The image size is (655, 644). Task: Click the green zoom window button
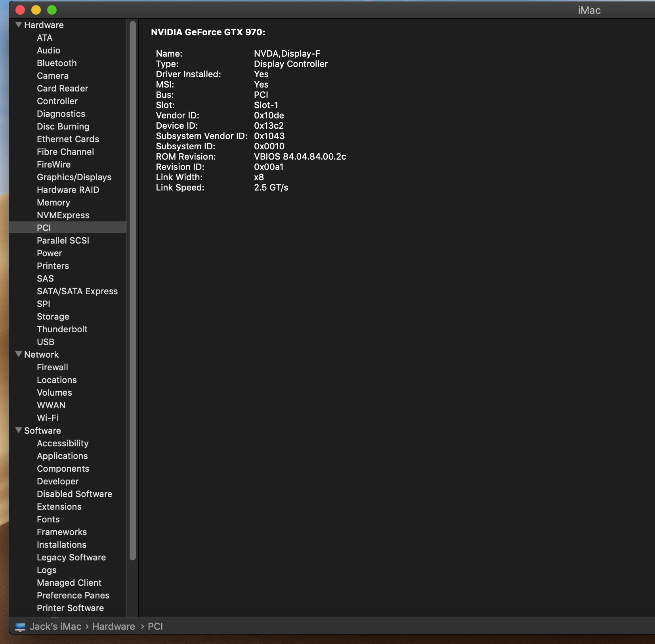coord(52,10)
